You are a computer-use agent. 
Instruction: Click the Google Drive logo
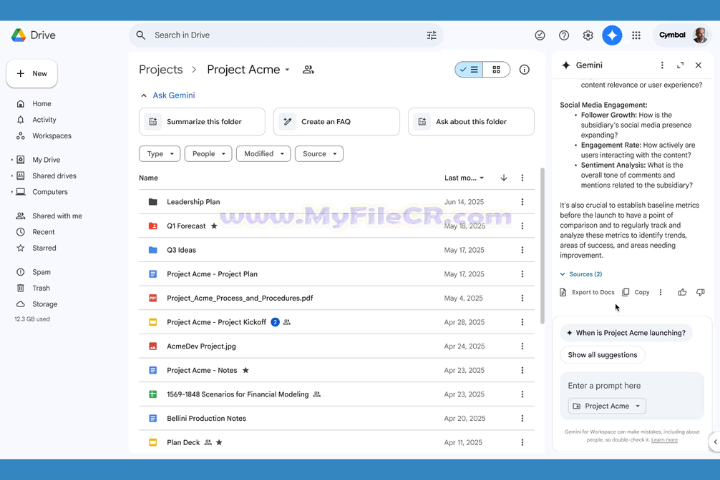tap(18, 35)
